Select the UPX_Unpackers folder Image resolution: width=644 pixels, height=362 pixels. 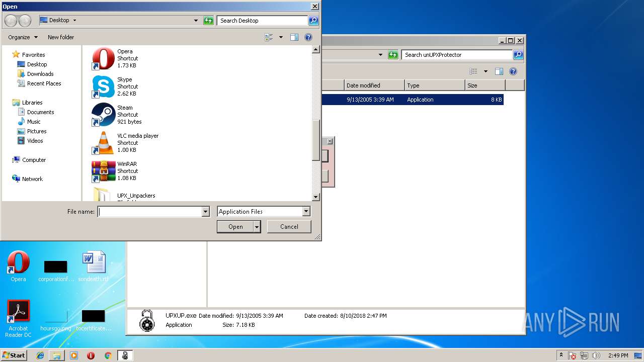tap(124, 195)
